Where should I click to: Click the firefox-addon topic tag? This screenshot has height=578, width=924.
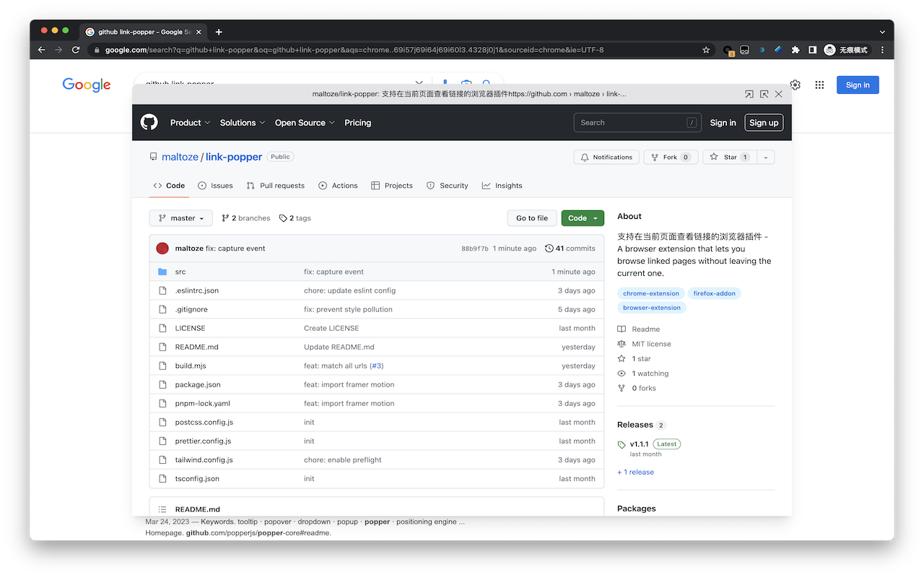tap(715, 293)
